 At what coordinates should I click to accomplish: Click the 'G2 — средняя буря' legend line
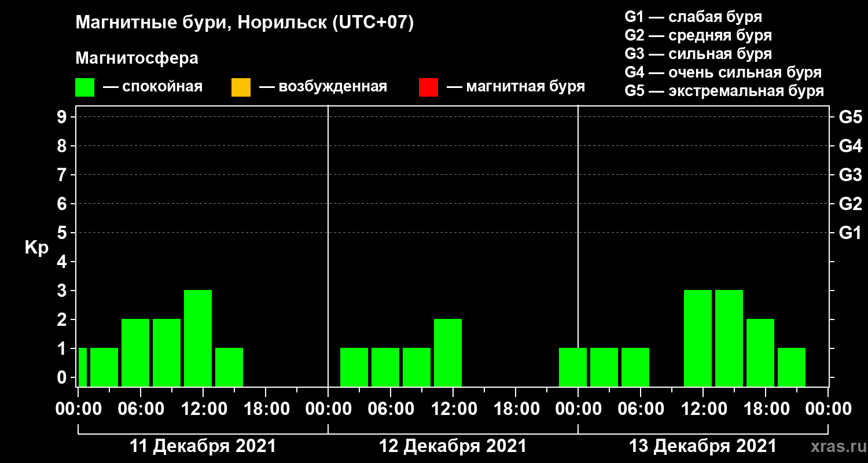(698, 35)
